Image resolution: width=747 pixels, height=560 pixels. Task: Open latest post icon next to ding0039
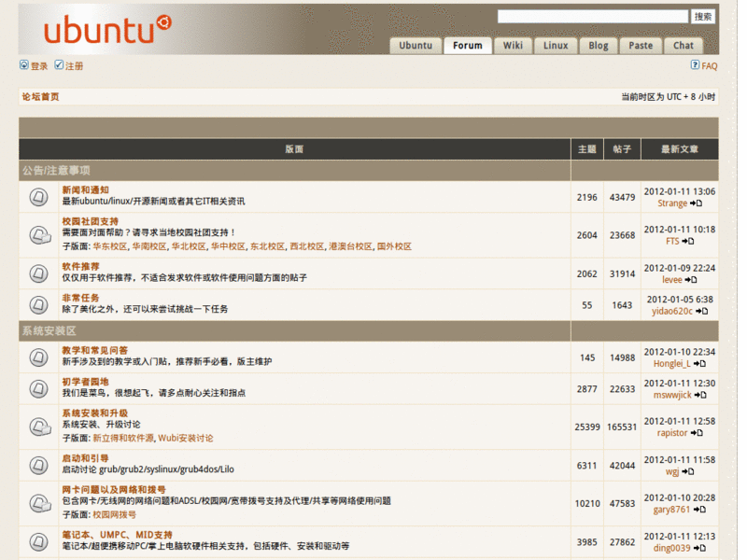[699, 549]
